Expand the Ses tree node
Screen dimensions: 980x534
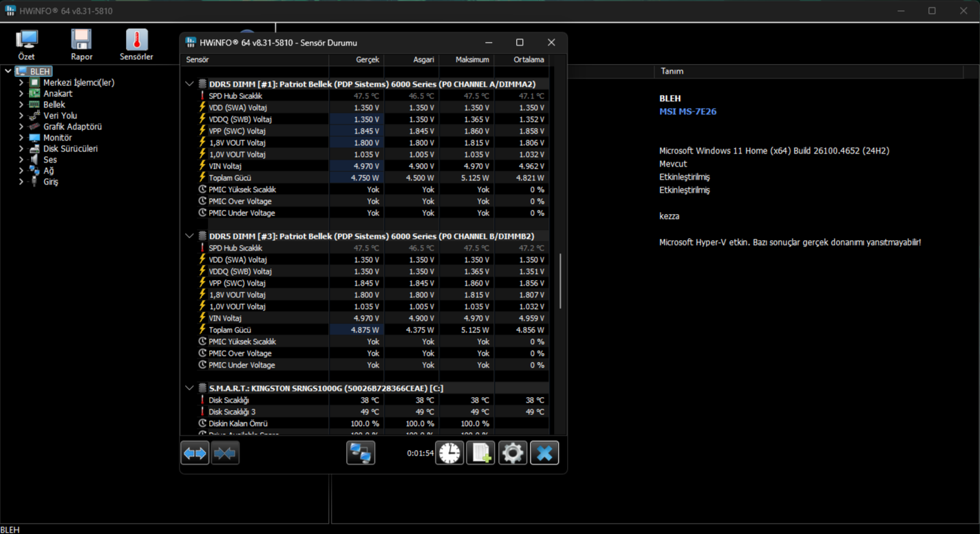click(x=21, y=160)
